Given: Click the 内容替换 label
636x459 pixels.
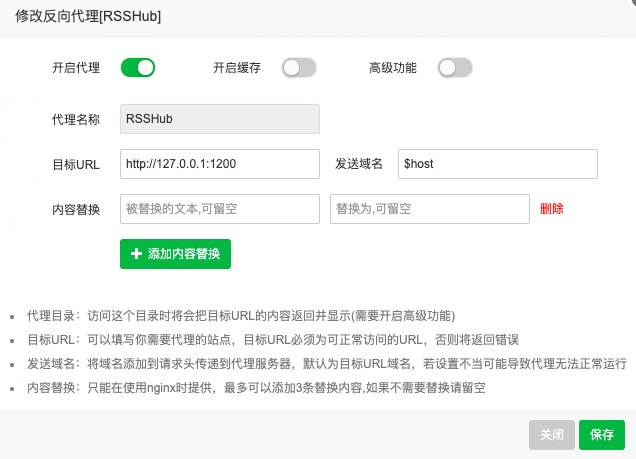Looking at the screenshot, I should click(76, 209).
